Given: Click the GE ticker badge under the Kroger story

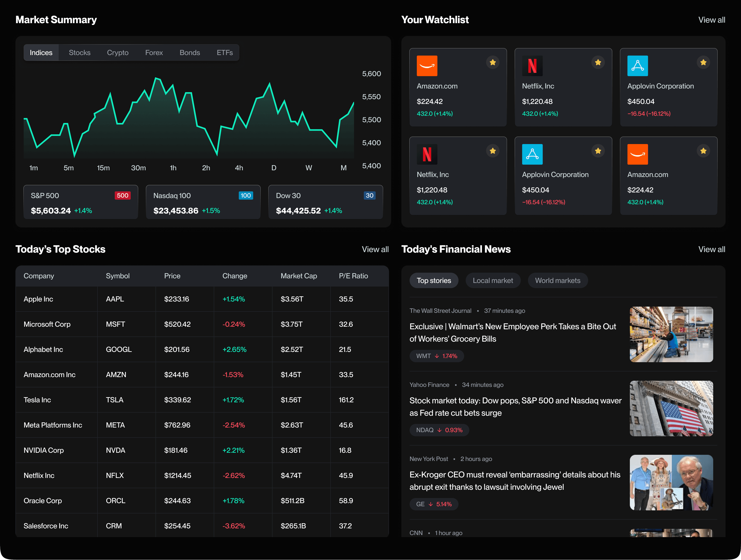Looking at the screenshot, I should (x=434, y=504).
